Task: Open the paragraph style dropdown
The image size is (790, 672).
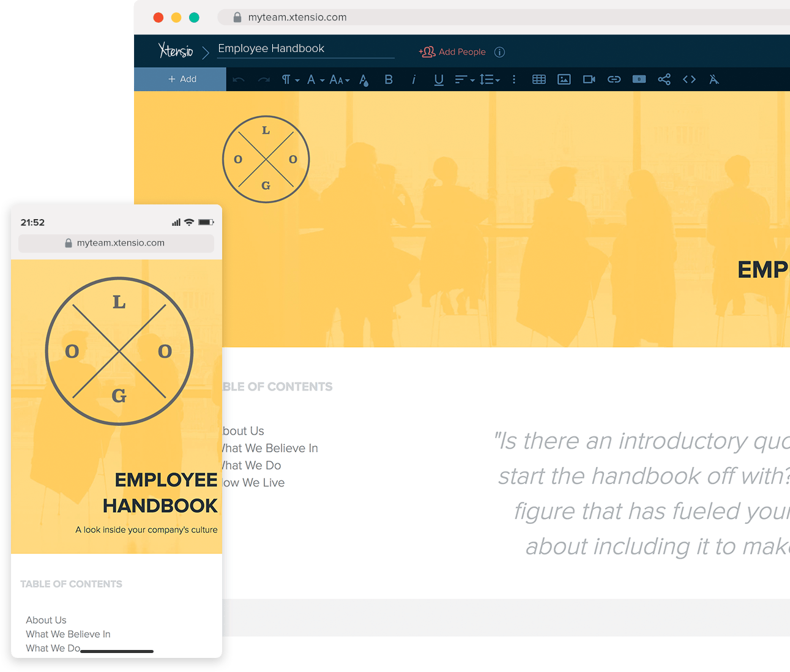Action: (289, 80)
